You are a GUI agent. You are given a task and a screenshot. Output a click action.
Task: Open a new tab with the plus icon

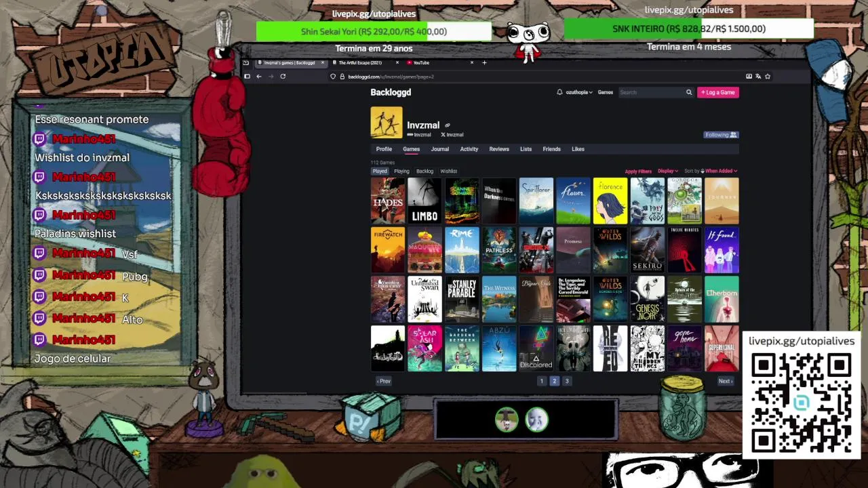pyautogui.click(x=484, y=62)
